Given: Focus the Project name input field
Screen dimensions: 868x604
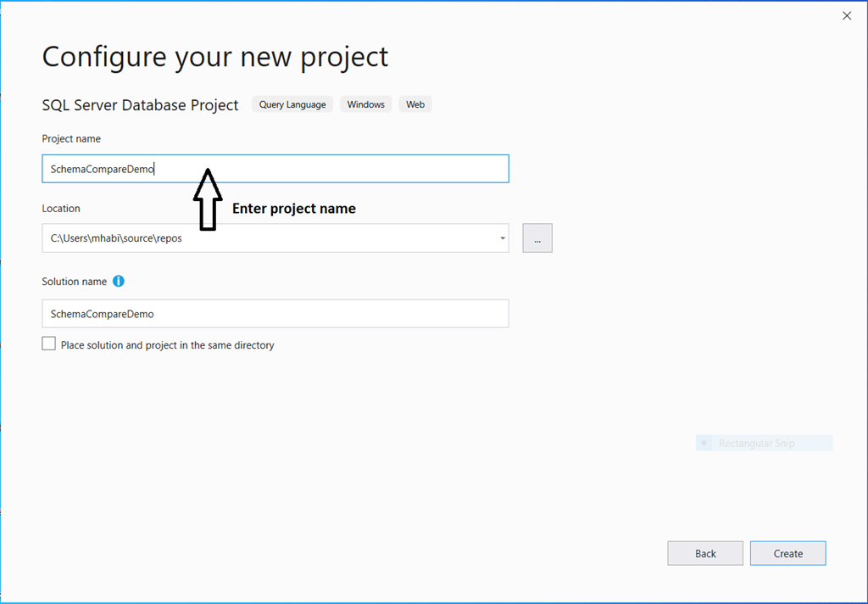Looking at the screenshot, I should 275,169.
